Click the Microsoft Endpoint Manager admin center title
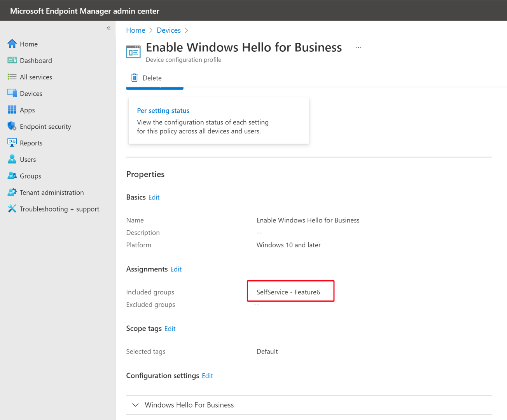Image resolution: width=507 pixels, height=420 pixels. (85, 11)
